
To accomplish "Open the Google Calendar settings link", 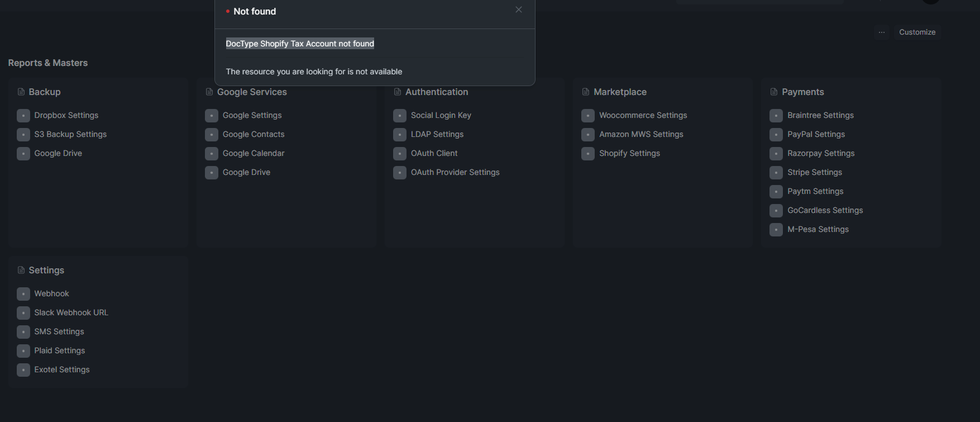I will (x=253, y=153).
